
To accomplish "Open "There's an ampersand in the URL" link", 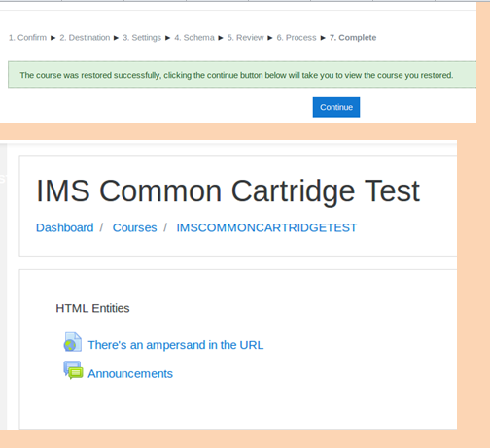I will [176, 345].
